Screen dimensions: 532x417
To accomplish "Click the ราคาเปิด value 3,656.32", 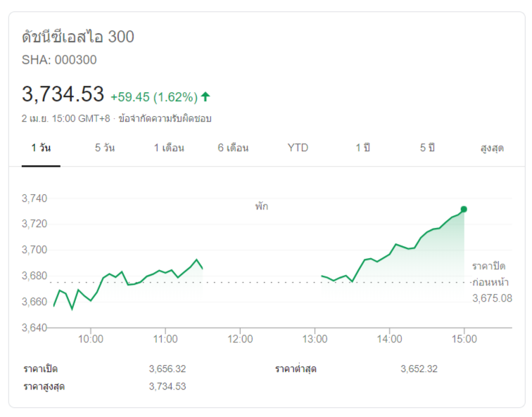I will [x=167, y=368].
